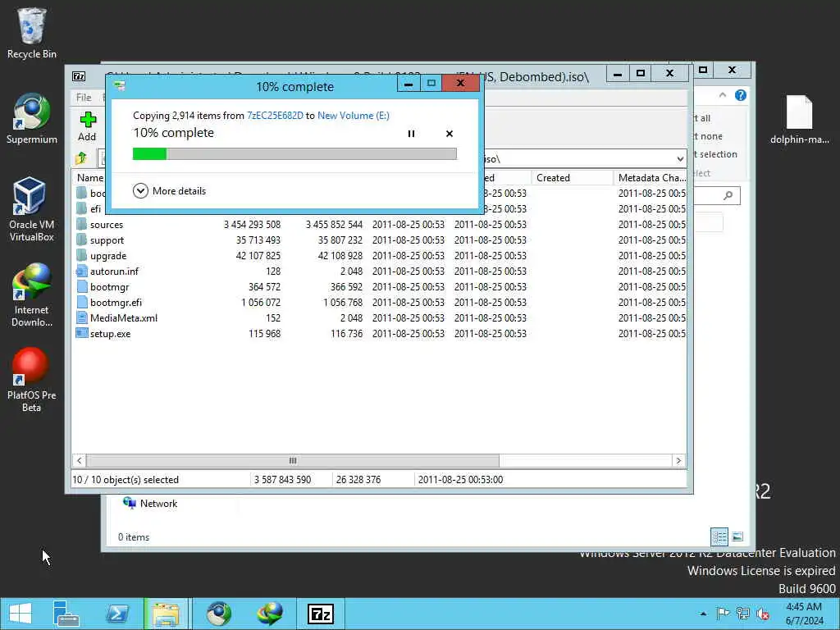Open the Supermium desktop shortcut
This screenshot has height=630, width=840.
(32, 118)
